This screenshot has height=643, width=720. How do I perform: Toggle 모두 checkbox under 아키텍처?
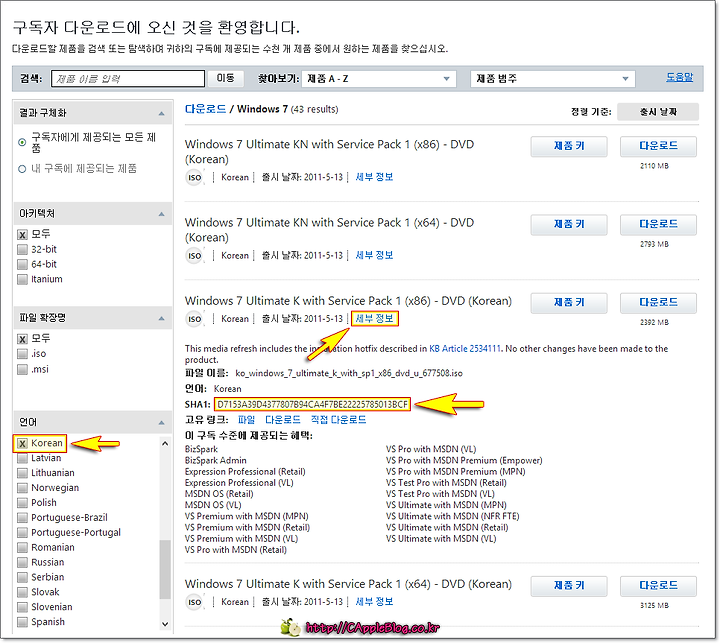click(x=22, y=235)
